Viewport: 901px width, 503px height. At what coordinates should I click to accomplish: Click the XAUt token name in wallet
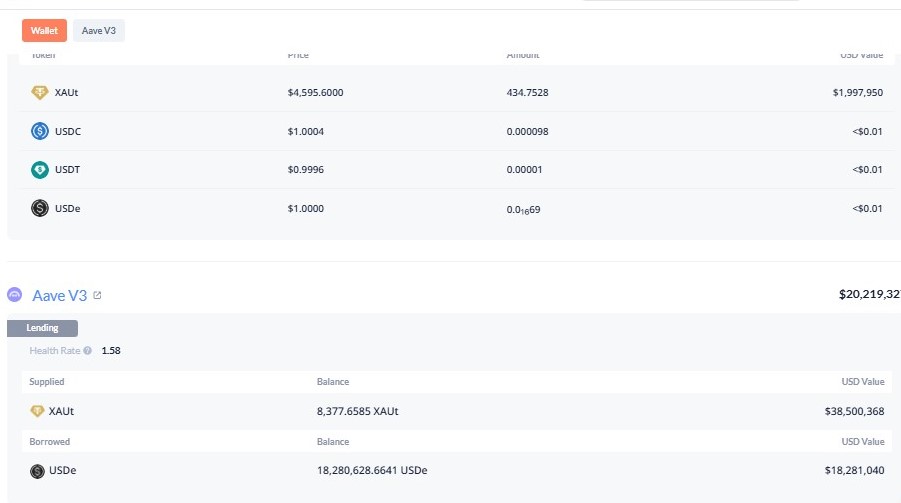coord(68,92)
